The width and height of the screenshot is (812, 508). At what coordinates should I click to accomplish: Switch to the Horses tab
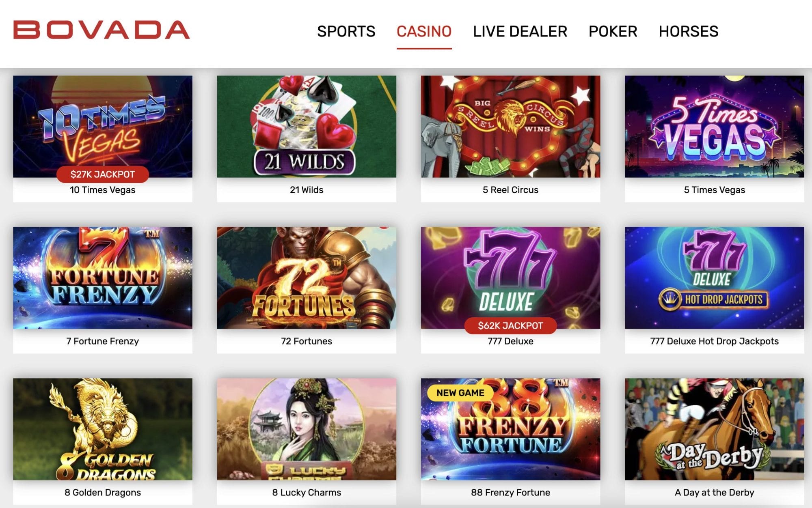click(x=689, y=31)
